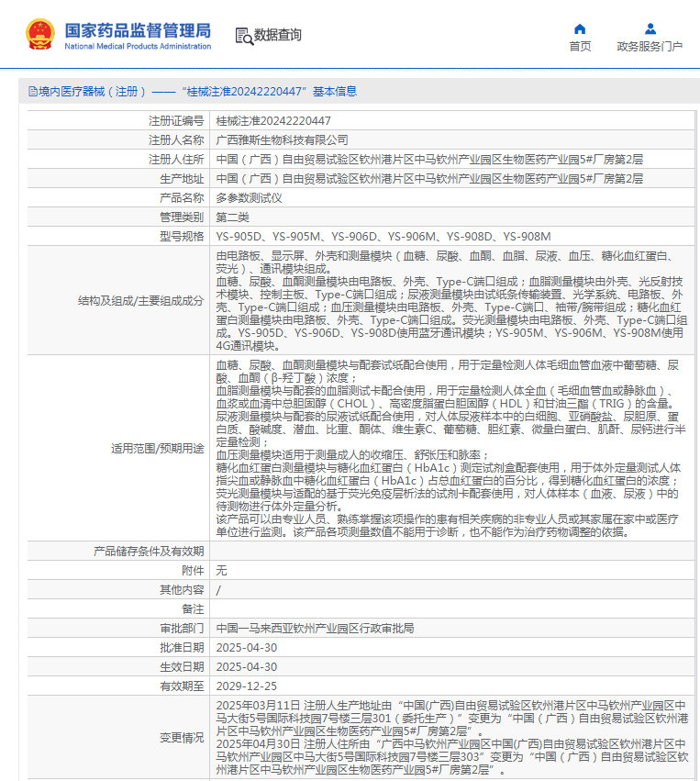Click 管理类别 label

[x=182, y=218]
